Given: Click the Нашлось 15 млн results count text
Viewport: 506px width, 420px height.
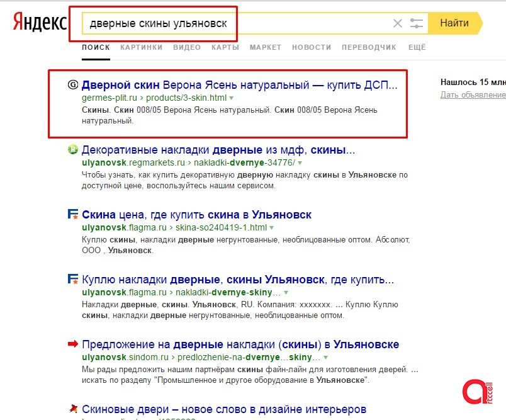Looking at the screenshot, I should 473,82.
